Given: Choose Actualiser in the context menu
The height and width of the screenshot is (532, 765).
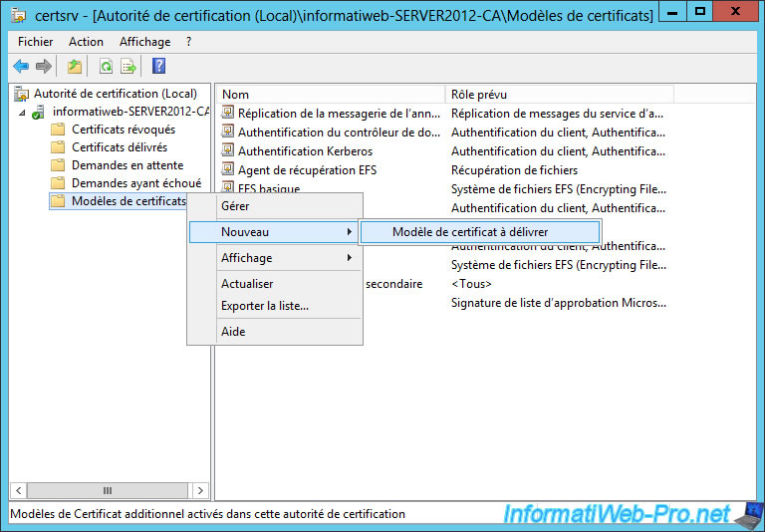Looking at the screenshot, I should pos(275,284).
